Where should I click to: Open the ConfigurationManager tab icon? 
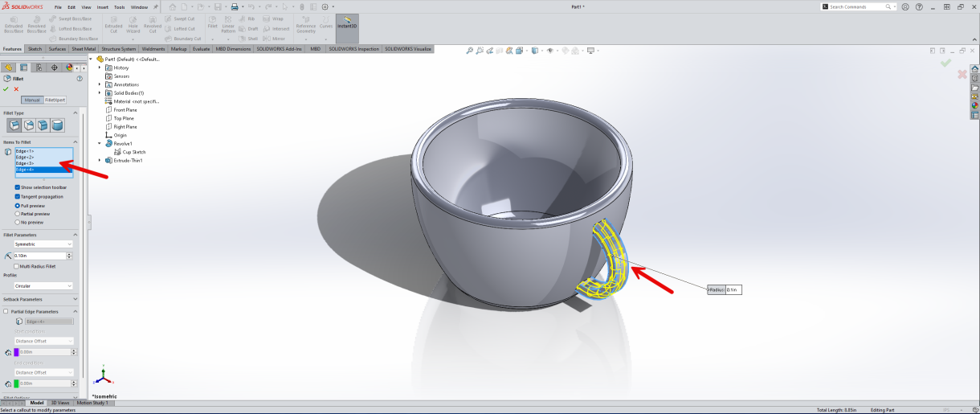click(x=39, y=68)
